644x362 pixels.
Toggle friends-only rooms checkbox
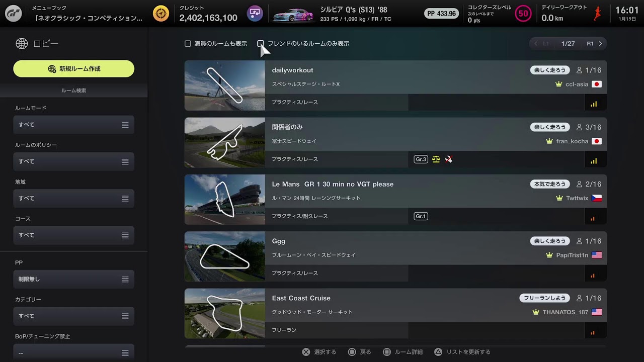[261, 44]
